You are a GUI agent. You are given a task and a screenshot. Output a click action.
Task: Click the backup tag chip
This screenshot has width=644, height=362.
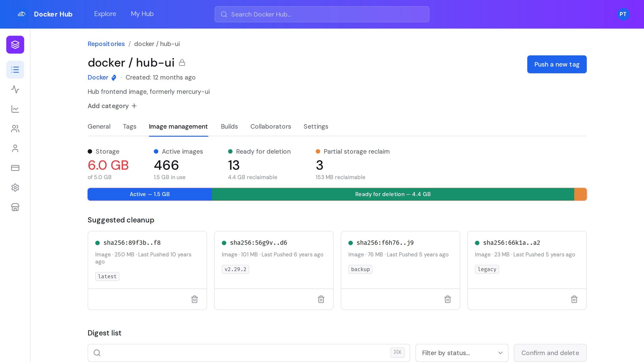[x=360, y=269]
